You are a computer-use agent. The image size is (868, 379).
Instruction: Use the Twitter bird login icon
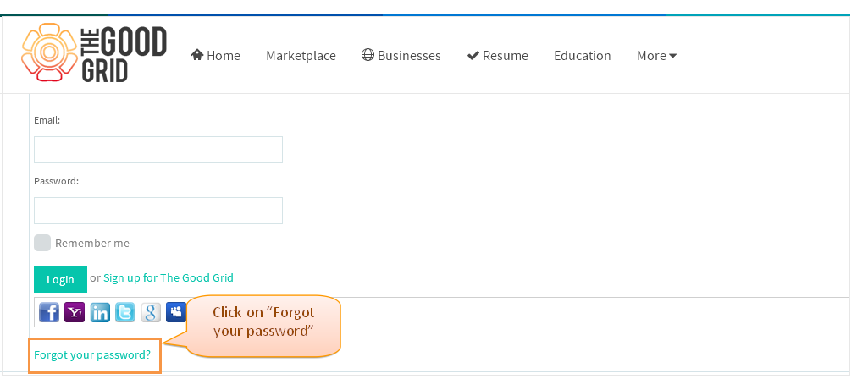point(125,313)
